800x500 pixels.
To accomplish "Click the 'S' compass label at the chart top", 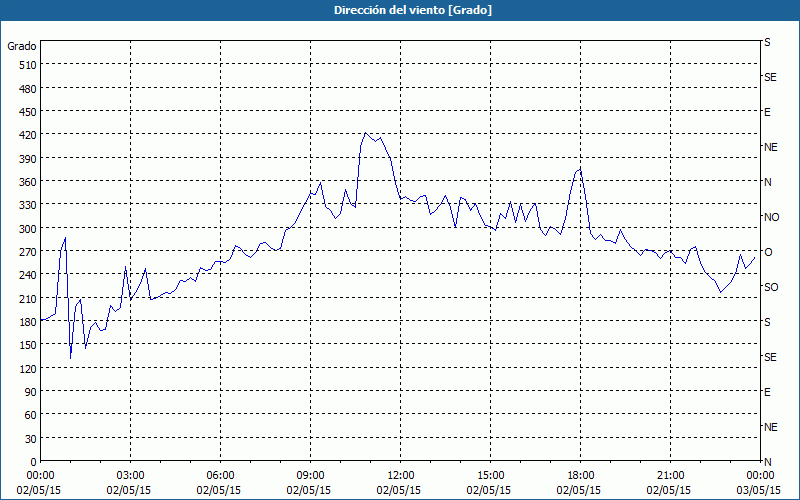I will (767, 42).
